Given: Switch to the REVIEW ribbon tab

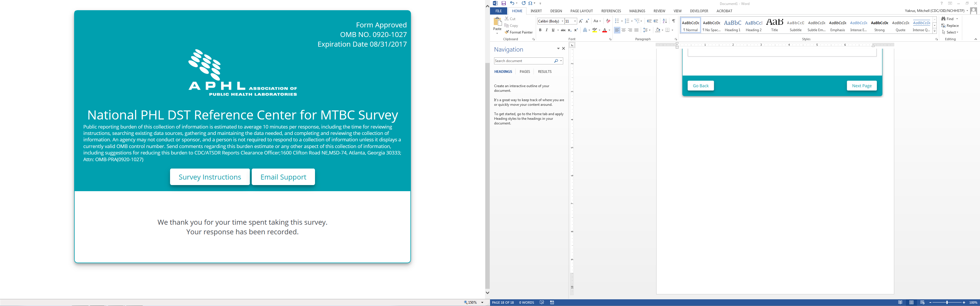Looking at the screenshot, I should [x=659, y=11].
